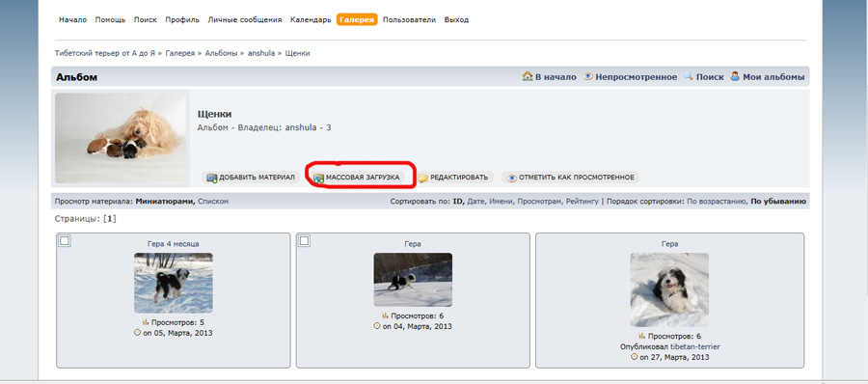
Task: Click the eye icon on Отметить как просмотренное
Action: tap(512, 178)
